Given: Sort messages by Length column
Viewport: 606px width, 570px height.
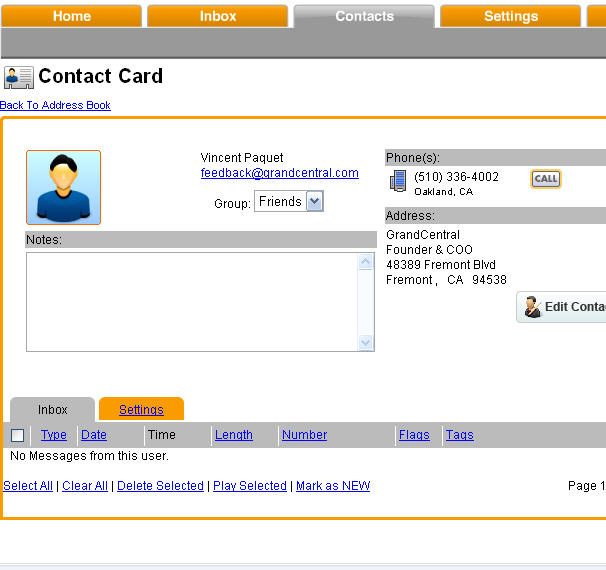Looking at the screenshot, I should point(234,435).
